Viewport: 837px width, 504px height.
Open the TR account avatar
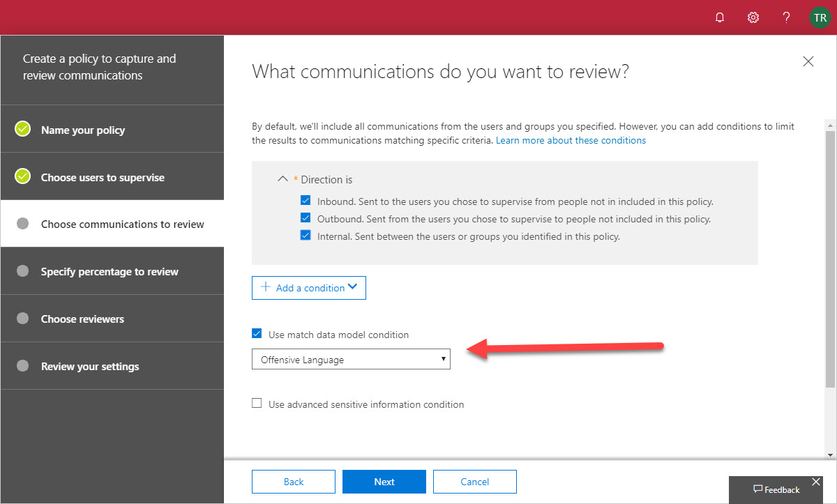(x=820, y=17)
